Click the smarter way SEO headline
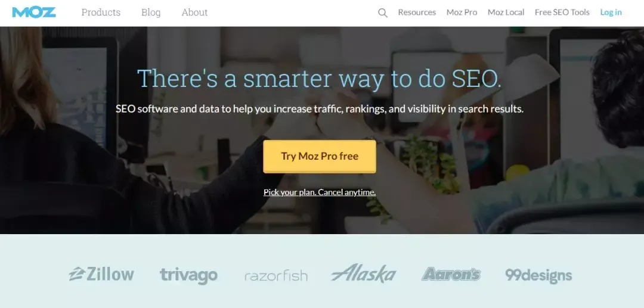 [x=319, y=78]
